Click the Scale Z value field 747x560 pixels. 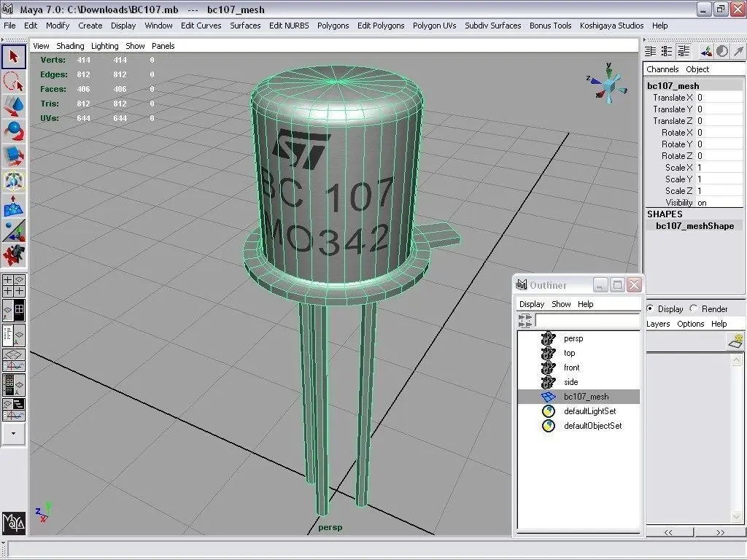(719, 191)
